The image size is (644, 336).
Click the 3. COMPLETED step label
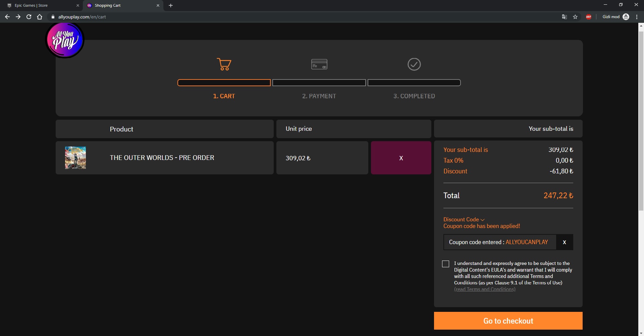[x=414, y=96]
